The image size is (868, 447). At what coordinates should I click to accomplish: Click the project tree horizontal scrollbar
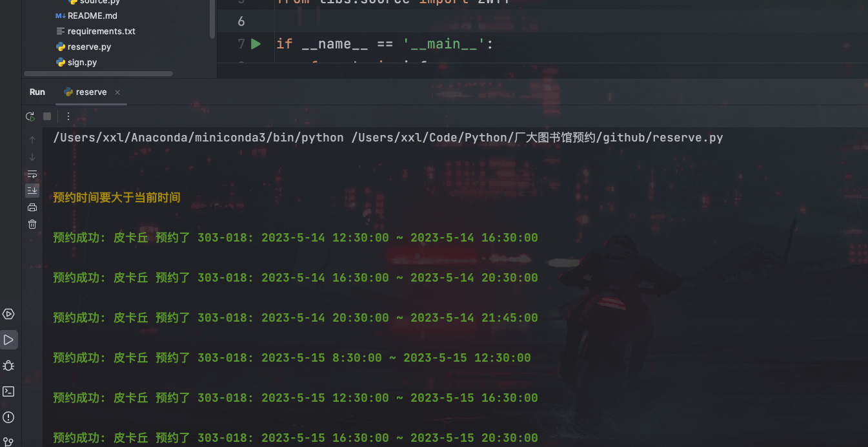click(98, 74)
